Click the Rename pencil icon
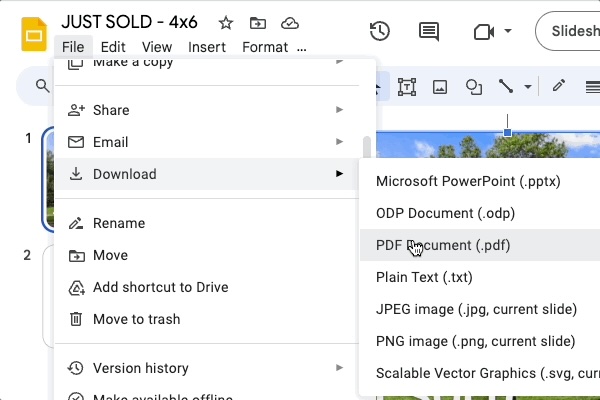 [76, 223]
